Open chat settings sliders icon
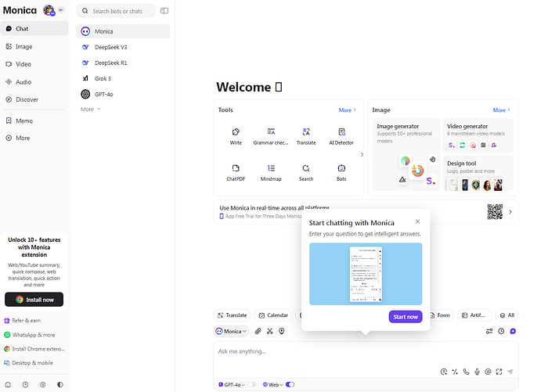 click(489, 331)
